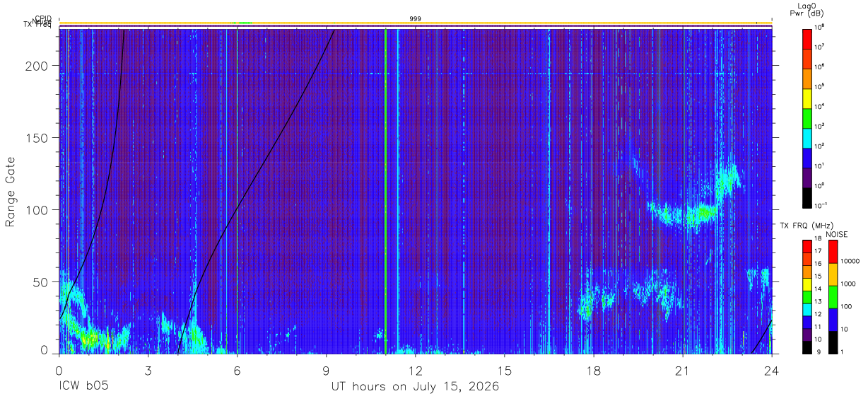This screenshot has height=401, width=868.
Task: Click the '15' UT hour tick label
Action: click(505, 370)
